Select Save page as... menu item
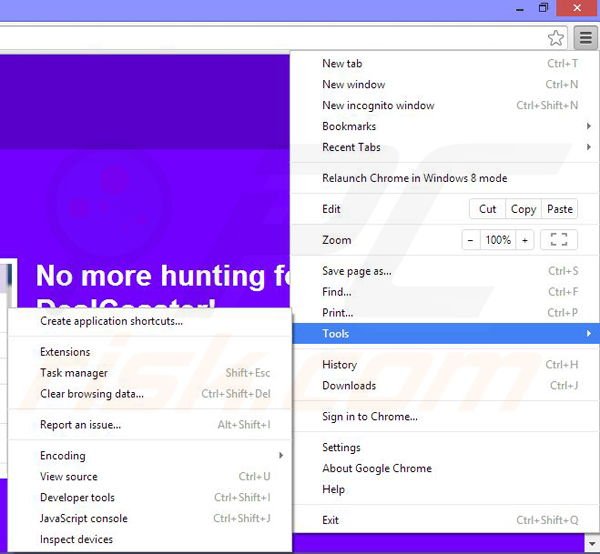The height and width of the screenshot is (554, 600). pos(445,271)
